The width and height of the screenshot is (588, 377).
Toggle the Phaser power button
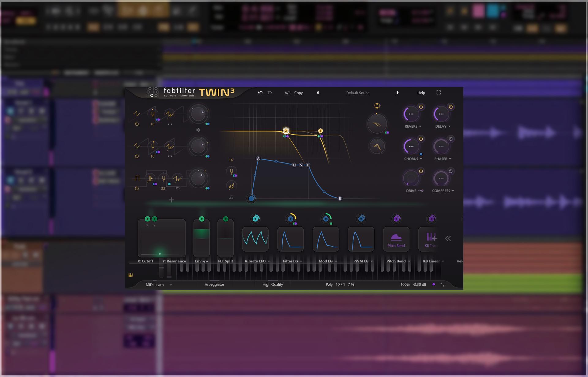[x=450, y=139]
